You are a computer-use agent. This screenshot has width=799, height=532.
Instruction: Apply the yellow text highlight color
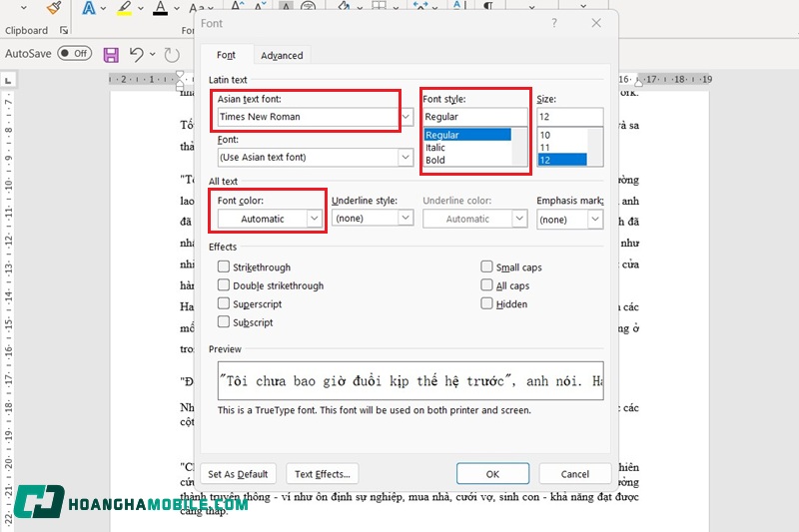124,9
